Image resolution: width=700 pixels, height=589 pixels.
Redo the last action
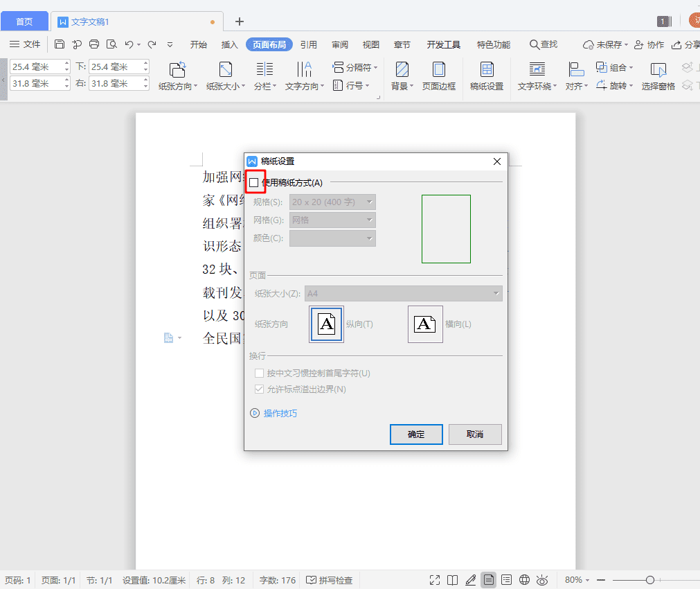click(152, 44)
